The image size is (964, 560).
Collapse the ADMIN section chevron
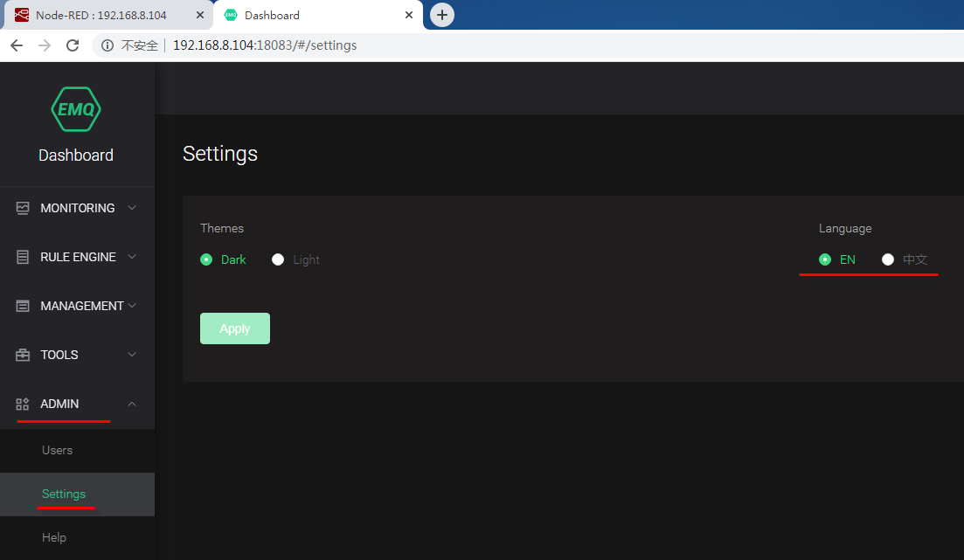coord(131,404)
